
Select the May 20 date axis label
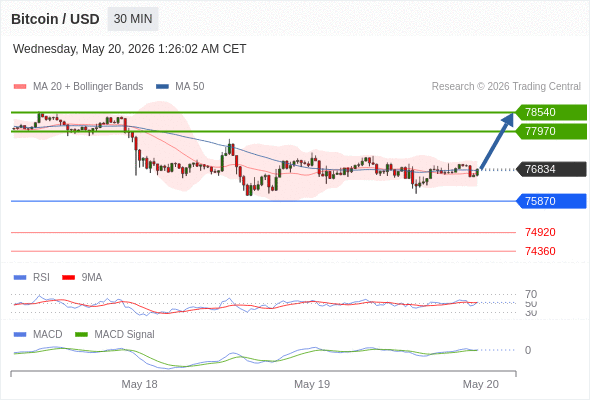click(x=481, y=384)
